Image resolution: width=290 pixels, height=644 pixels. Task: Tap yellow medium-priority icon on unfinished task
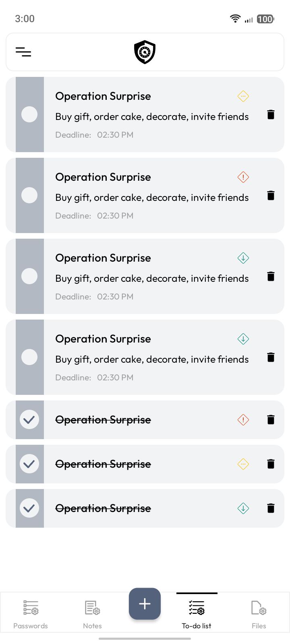pos(243,96)
